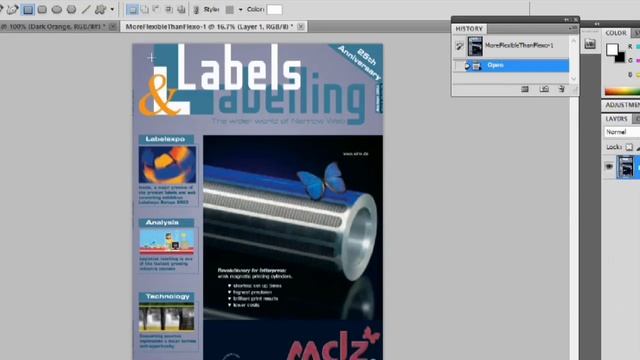This screenshot has width=640, height=360.
Task: Click History panel scroll up arrow
Action: tap(573, 40)
